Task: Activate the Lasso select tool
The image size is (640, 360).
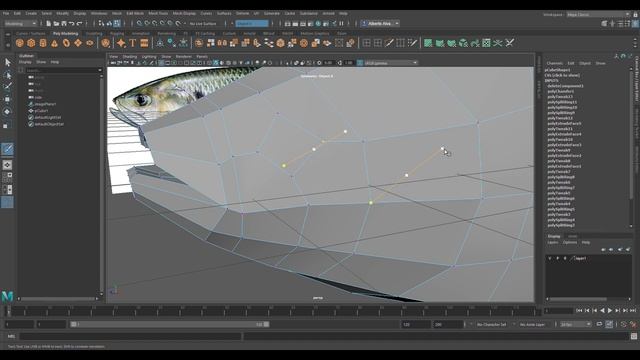Action: coord(7,75)
